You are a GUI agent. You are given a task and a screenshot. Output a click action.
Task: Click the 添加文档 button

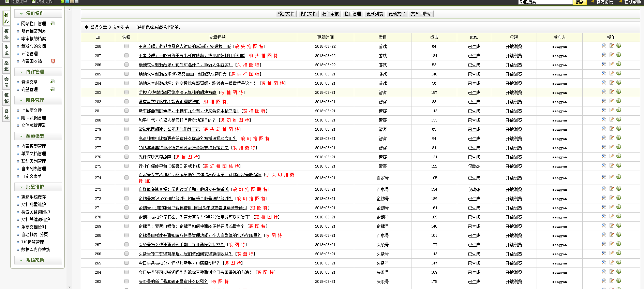tap(286, 14)
